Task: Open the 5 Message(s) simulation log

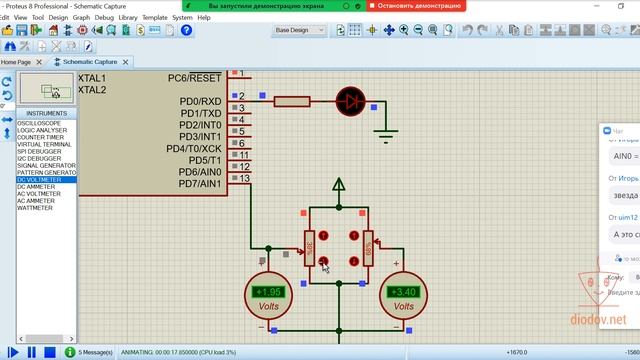Action: (89, 352)
